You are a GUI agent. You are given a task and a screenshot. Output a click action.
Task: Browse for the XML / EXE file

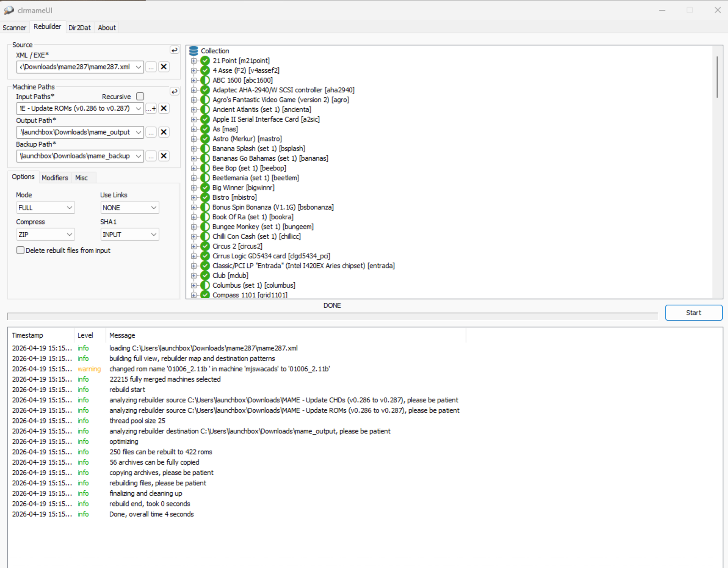point(151,67)
